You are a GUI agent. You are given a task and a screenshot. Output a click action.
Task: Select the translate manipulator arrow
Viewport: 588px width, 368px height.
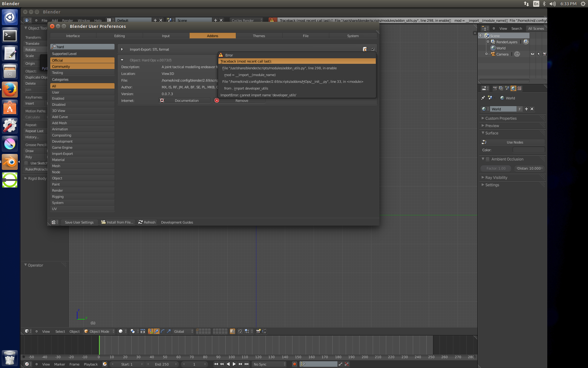point(156,331)
